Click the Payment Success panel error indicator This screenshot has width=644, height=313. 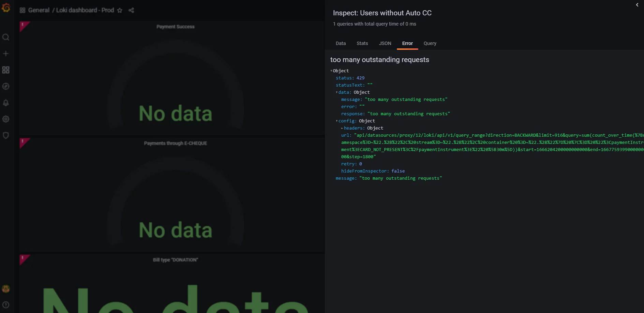(23, 25)
